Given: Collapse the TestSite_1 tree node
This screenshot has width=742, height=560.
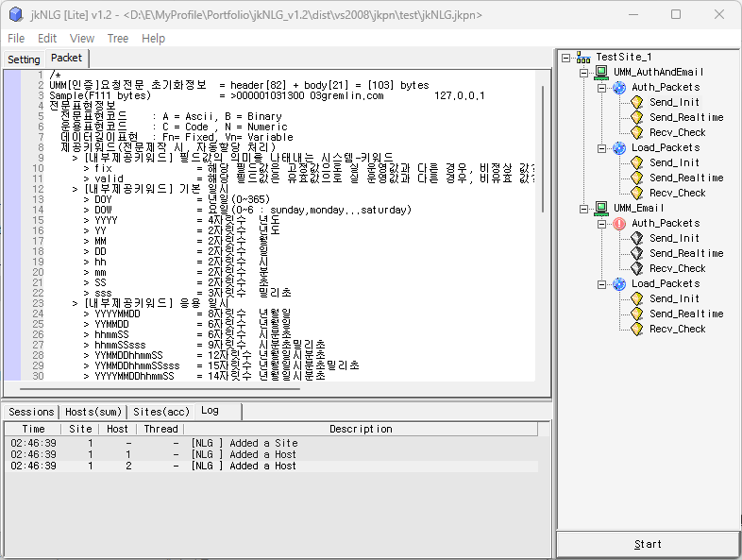Looking at the screenshot, I should [x=565, y=57].
